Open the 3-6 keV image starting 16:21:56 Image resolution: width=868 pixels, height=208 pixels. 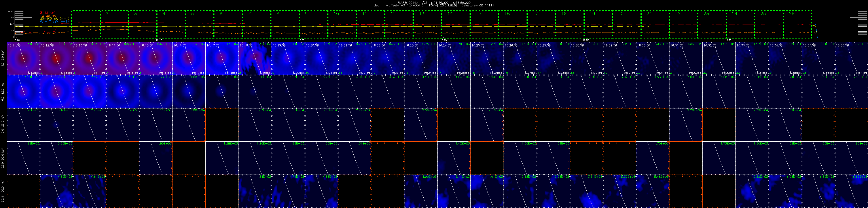point(355,58)
